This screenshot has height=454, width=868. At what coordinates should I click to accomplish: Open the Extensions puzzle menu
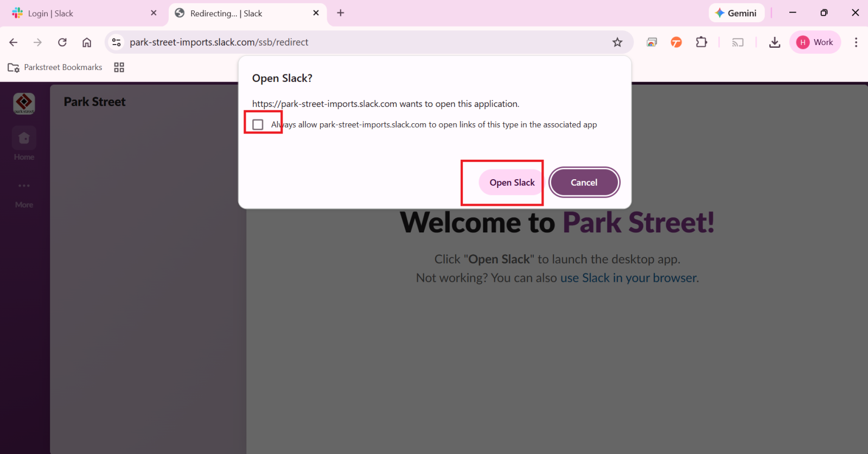[x=701, y=42]
